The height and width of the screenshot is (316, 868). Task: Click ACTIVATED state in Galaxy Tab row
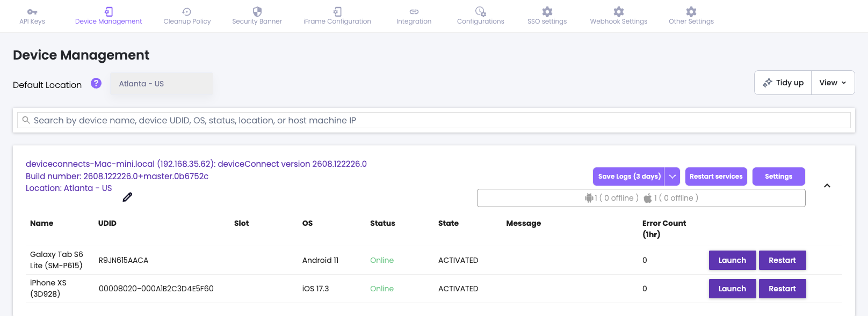(x=458, y=260)
